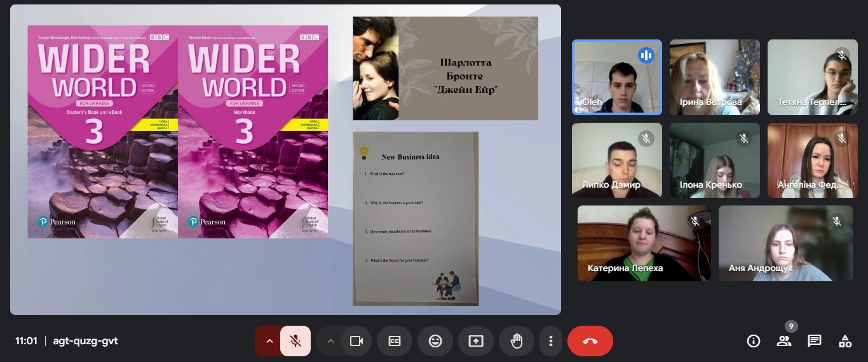Open the activities shapes icon
The height and width of the screenshot is (362, 868).
tap(845, 341)
